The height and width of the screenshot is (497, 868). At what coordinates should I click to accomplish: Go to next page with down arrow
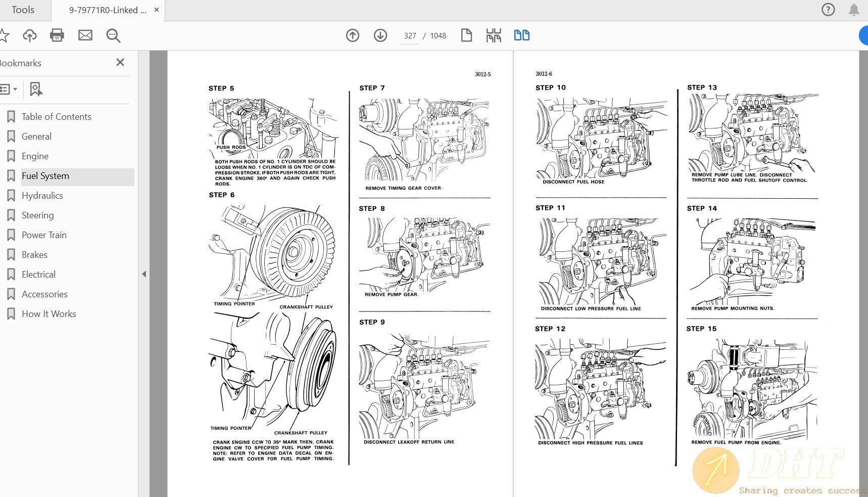click(380, 35)
